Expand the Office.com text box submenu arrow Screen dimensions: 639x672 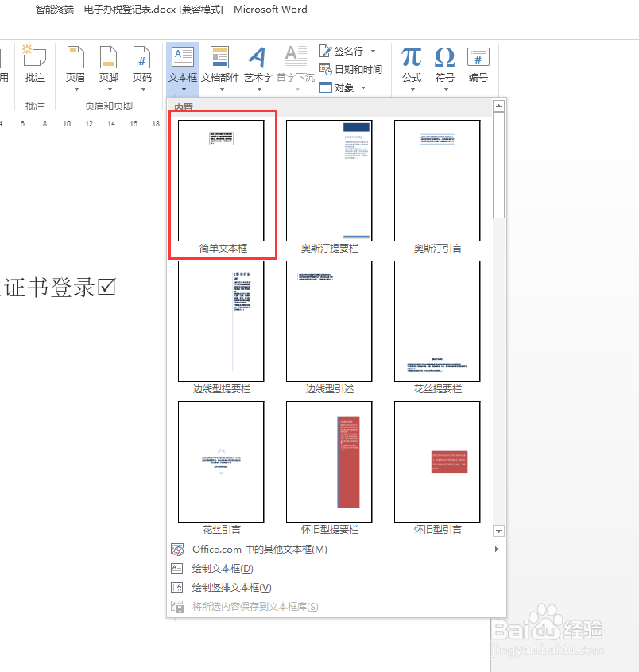pyautogui.click(x=497, y=549)
